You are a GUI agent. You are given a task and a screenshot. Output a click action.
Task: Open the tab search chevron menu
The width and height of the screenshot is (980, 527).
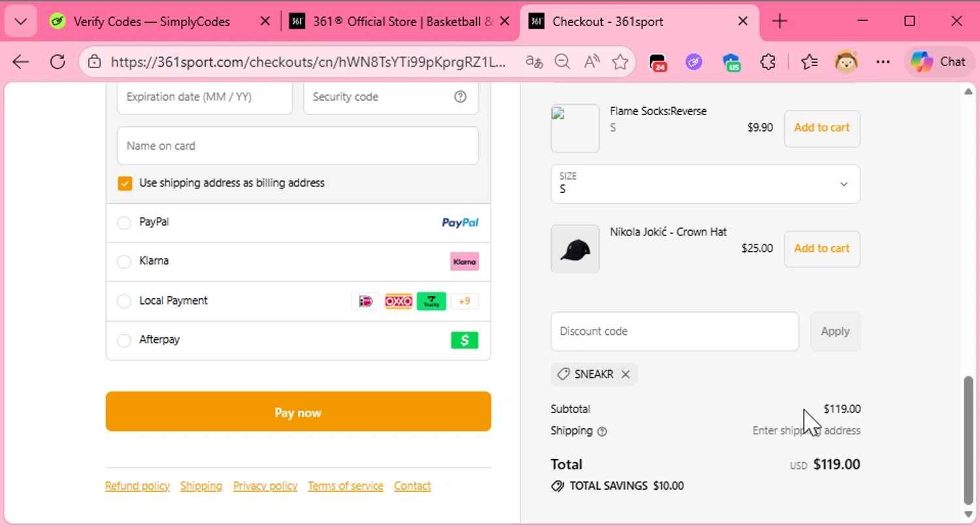point(20,22)
